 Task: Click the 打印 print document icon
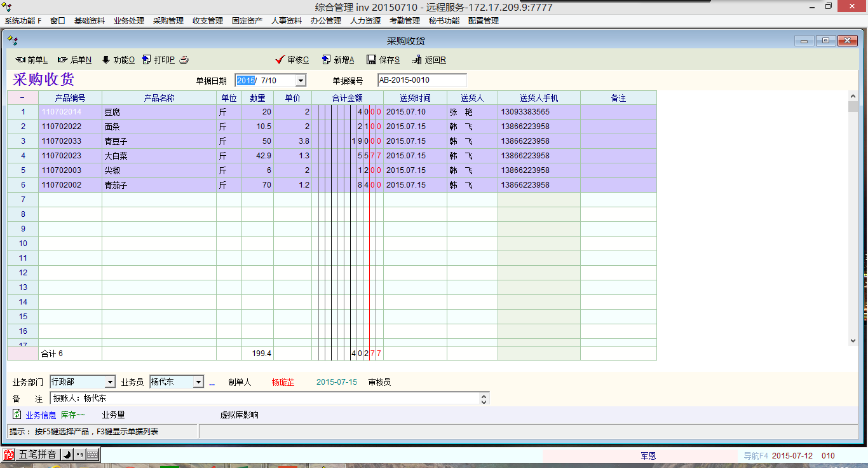tap(147, 60)
